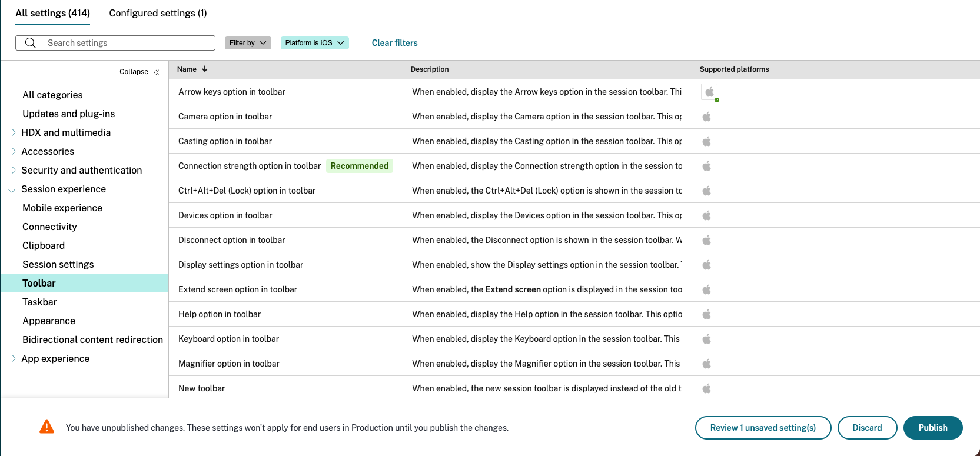Click the Discard button
Image resolution: width=980 pixels, height=456 pixels.
point(867,428)
